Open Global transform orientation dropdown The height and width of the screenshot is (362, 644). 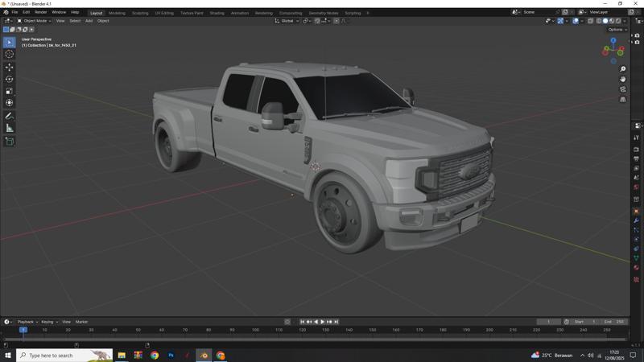[287, 21]
